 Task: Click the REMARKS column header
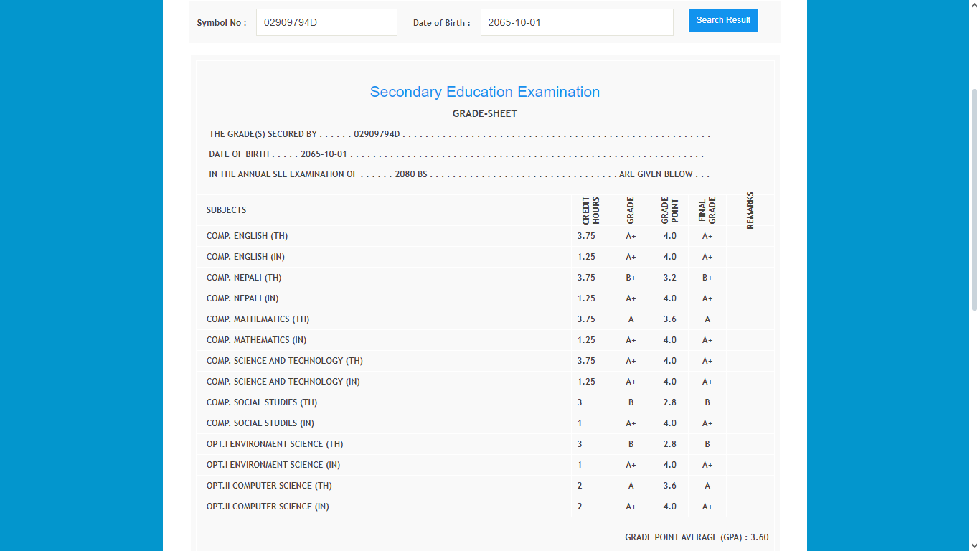tap(750, 210)
